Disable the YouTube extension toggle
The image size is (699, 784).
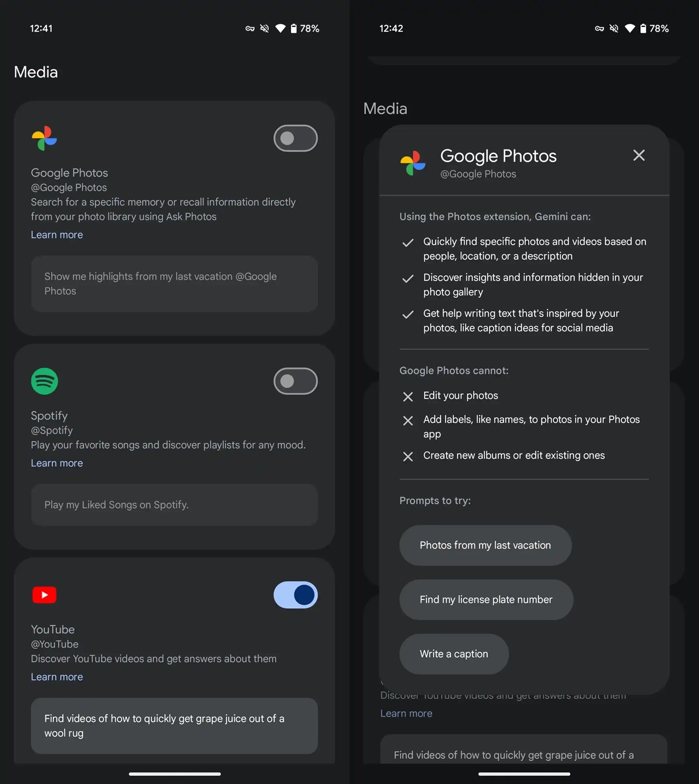tap(295, 595)
